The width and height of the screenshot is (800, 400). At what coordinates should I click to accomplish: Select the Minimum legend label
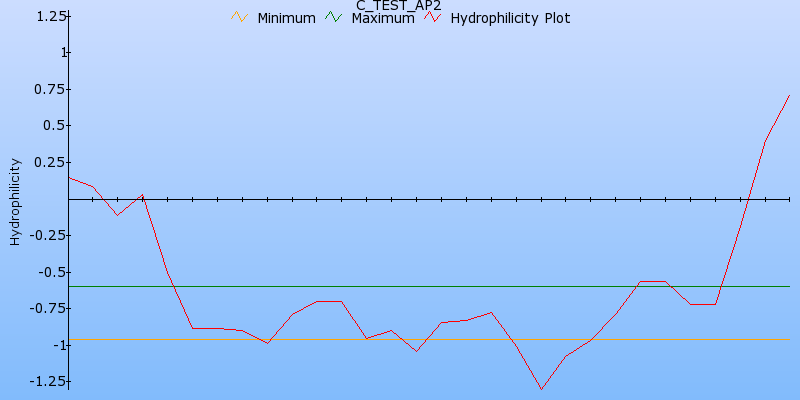click(286, 18)
